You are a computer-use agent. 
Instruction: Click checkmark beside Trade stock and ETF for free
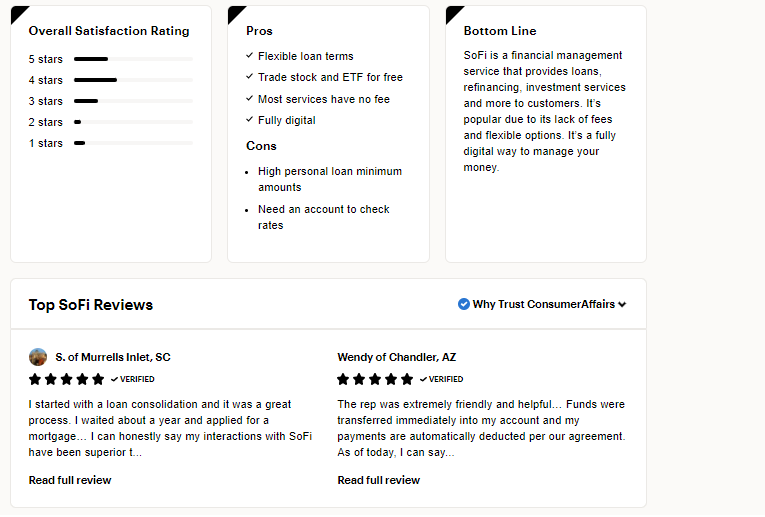click(x=249, y=77)
